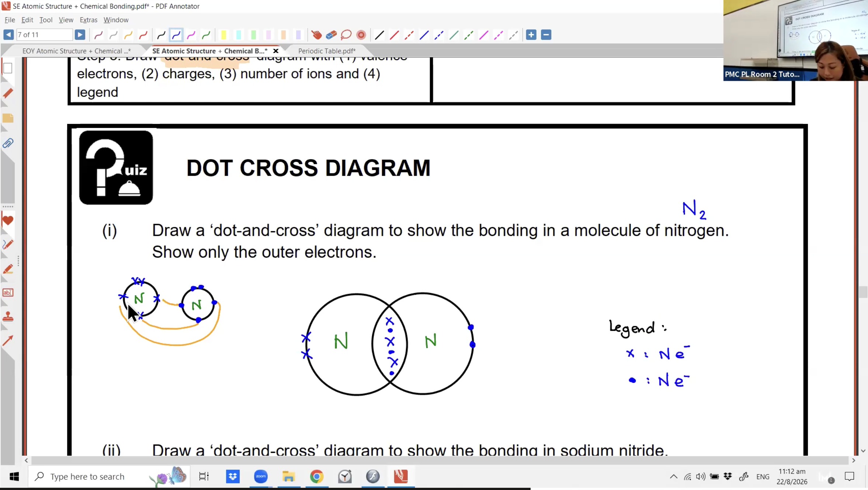Image resolution: width=868 pixels, height=490 pixels.
Task: Select the gray pen preset
Action: tap(113, 35)
